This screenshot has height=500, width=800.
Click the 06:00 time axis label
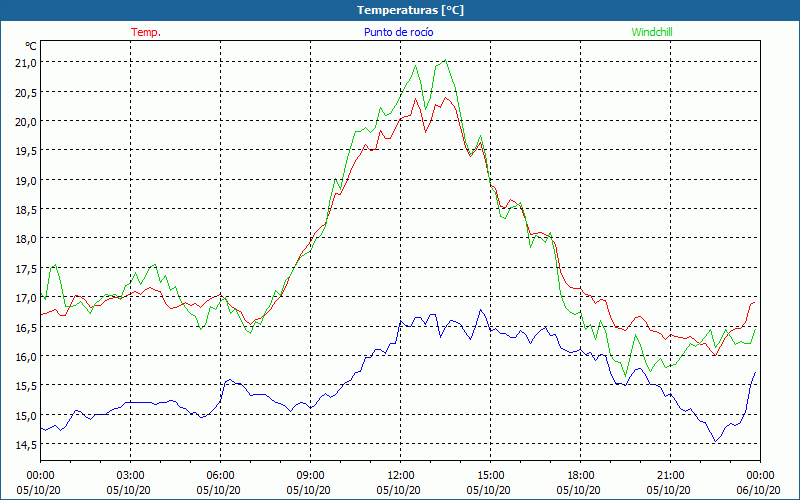[220, 476]
